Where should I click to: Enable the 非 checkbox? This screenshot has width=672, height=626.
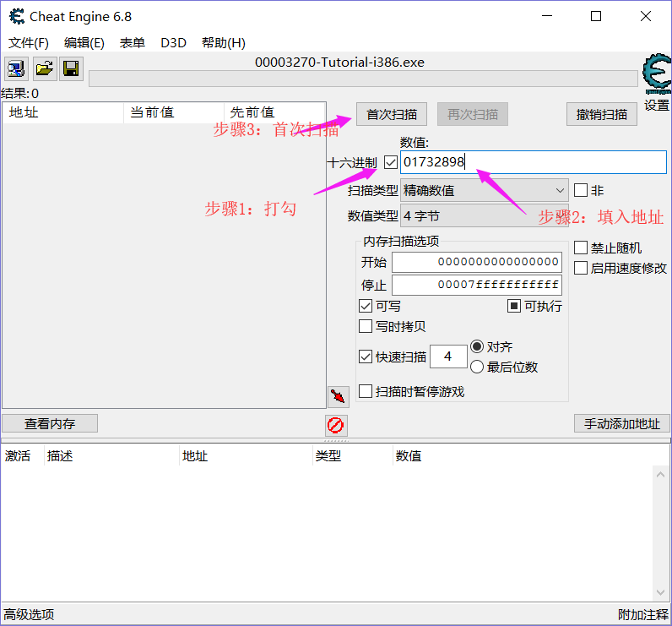click(x=581, y=190)
